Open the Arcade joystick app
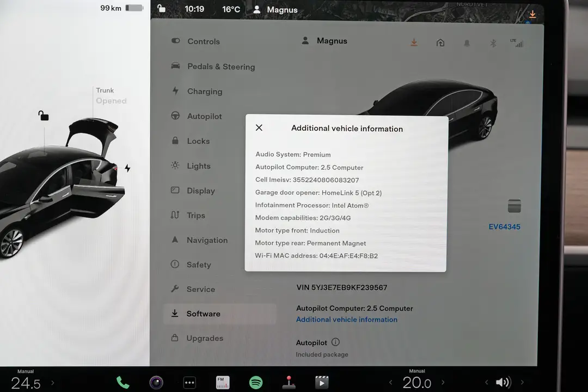The height and width of the screenshot is (392, 588). tap(289, 382)
